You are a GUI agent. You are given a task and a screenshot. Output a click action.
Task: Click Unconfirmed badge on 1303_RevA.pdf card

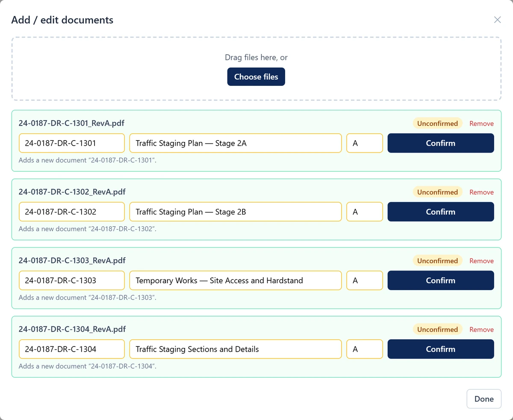[437, 261]
